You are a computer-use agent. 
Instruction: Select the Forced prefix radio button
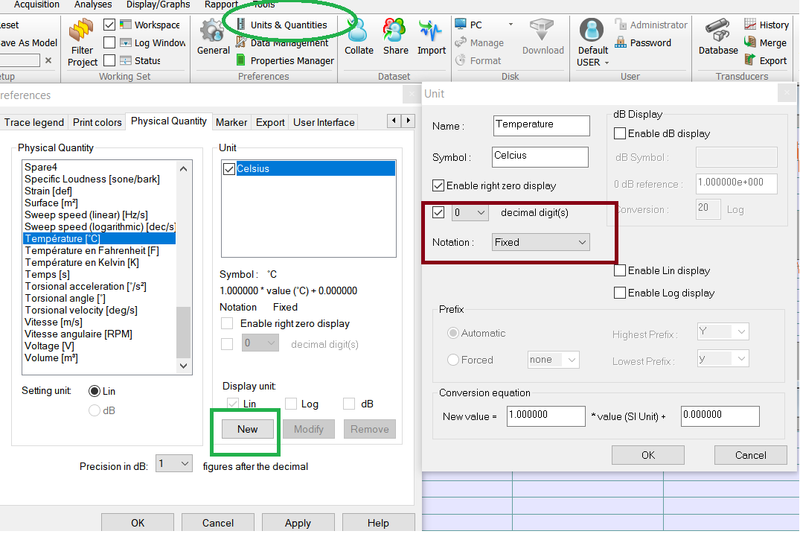(x=453, y=360)
